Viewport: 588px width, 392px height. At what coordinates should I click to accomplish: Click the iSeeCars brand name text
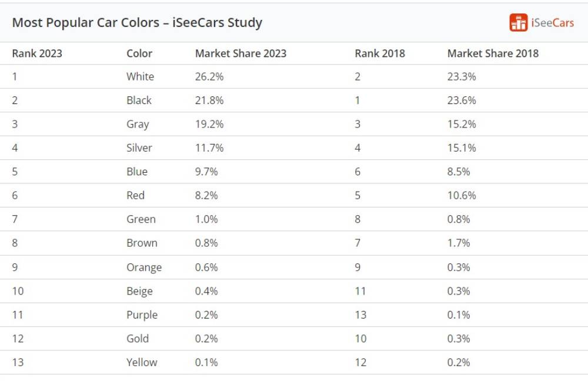pyautogui.click(x=552, y=23)
